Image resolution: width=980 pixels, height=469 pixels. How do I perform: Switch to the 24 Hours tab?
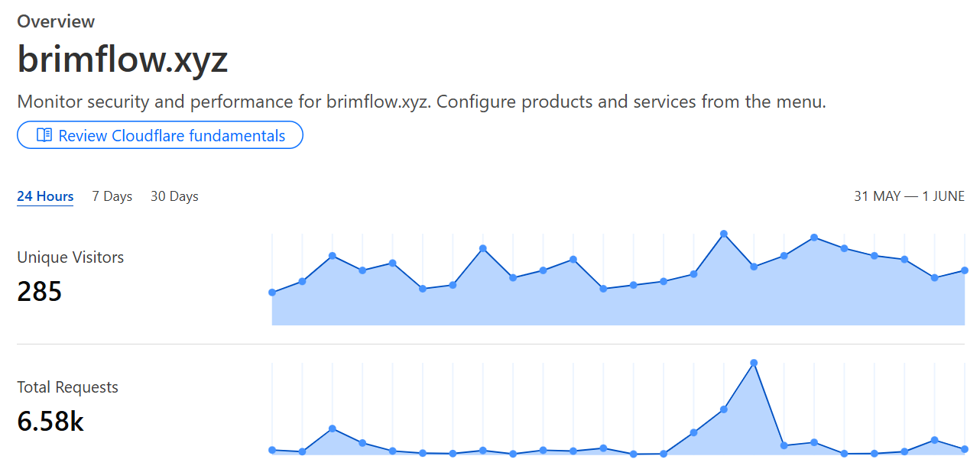pos(45,196)
